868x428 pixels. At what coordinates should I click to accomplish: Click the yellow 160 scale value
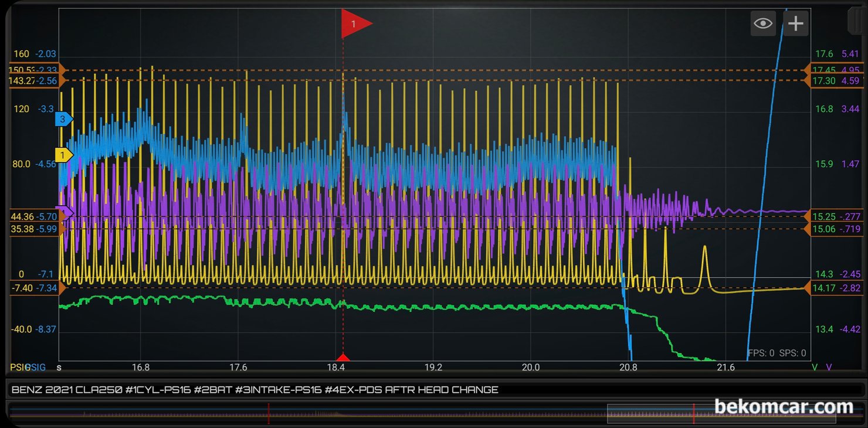[x=21, y=54]
